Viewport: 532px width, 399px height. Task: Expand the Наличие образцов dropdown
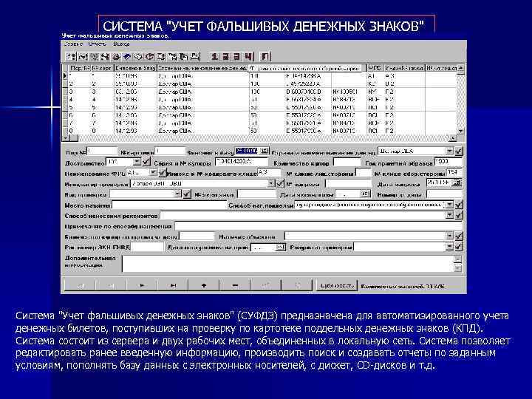click(x=449, y=236)
